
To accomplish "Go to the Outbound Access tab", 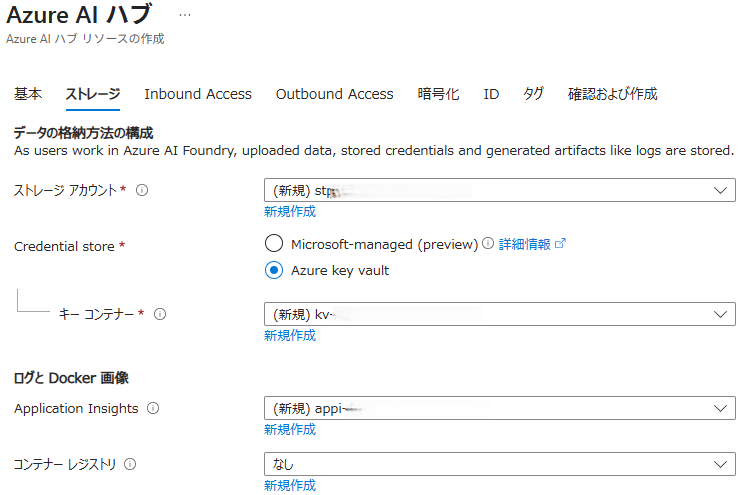I will coord(334,94).
